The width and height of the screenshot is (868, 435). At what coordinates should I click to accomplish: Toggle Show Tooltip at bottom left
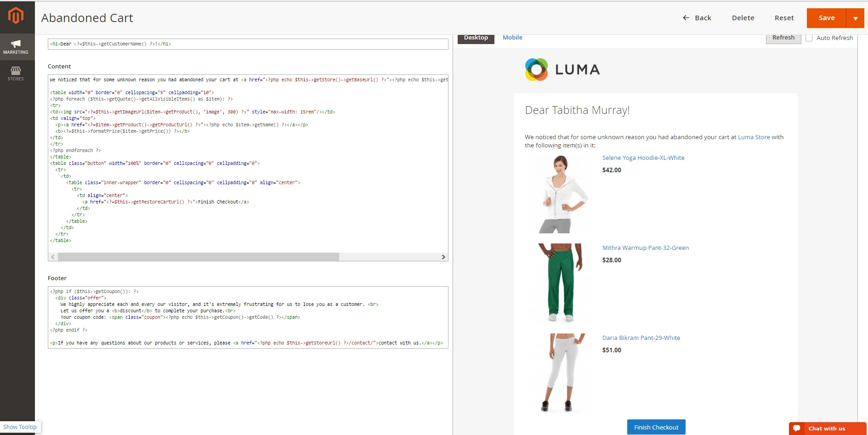point(20,427)
